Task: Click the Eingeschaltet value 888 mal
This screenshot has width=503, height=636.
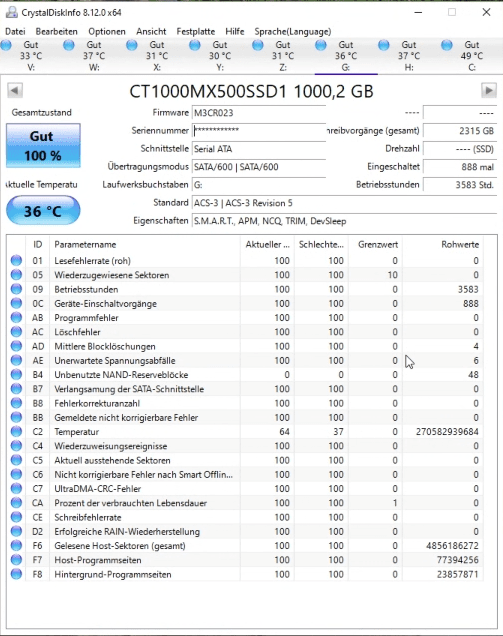Action: 460,167
